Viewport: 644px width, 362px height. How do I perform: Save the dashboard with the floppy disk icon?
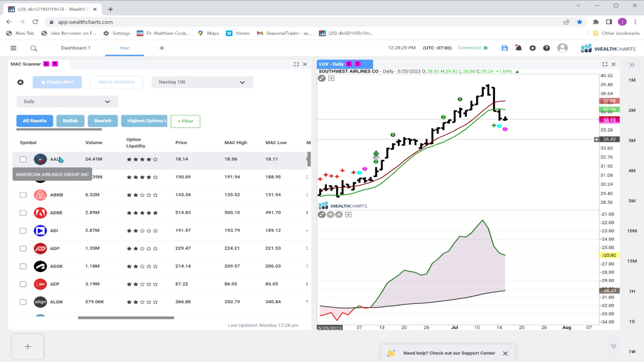(504, 48)
